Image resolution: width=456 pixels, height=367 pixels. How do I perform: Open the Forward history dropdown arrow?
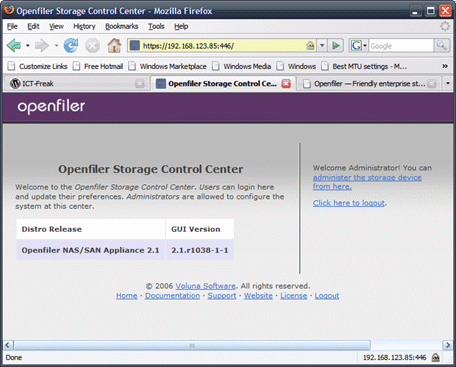point(56,45)
